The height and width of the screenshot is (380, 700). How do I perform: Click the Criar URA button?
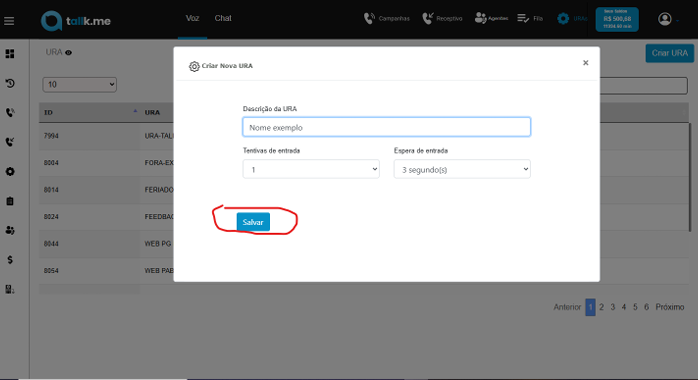point(670,53)
